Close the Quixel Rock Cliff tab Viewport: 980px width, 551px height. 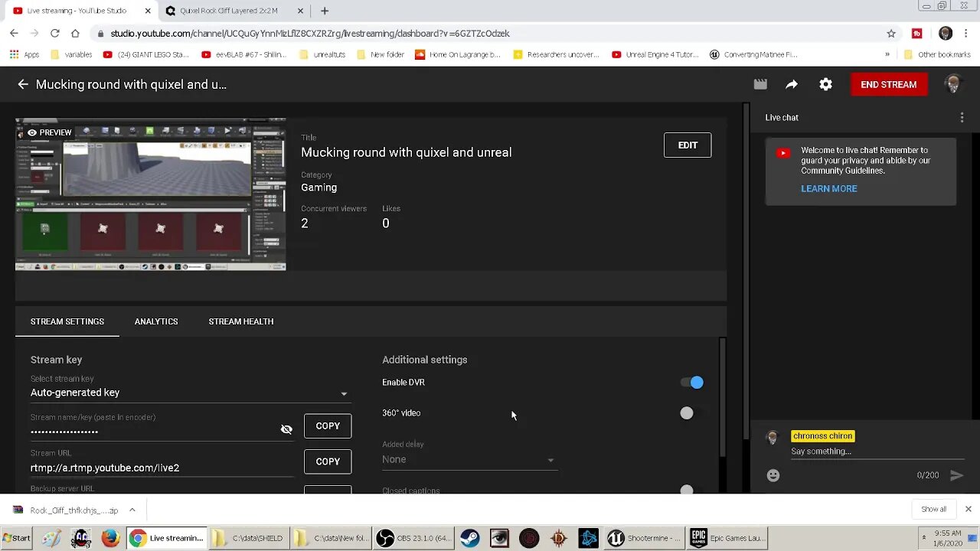pos(301,11)
